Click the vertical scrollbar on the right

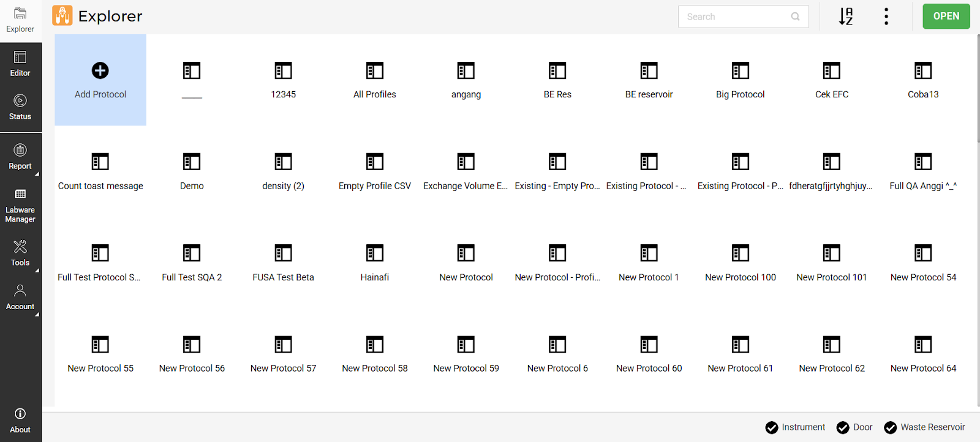click(977, 92)
